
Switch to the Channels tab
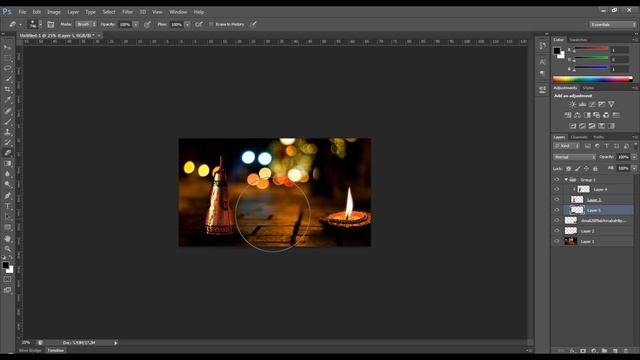[579, 137]
